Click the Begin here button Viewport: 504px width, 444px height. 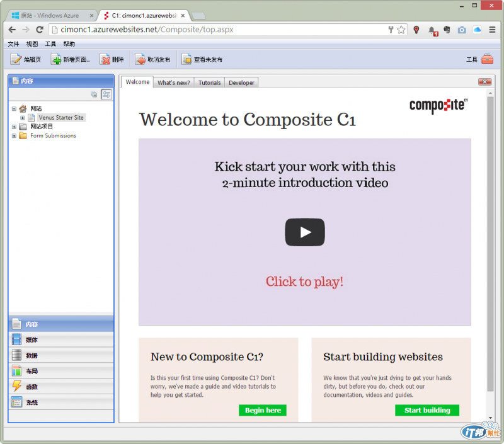point(263,410)
